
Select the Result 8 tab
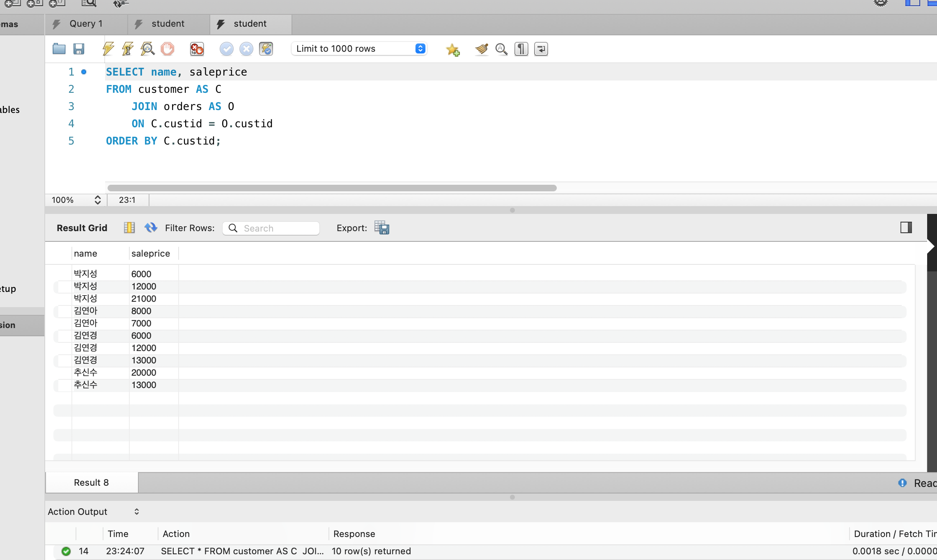click(x=91, y=482)
